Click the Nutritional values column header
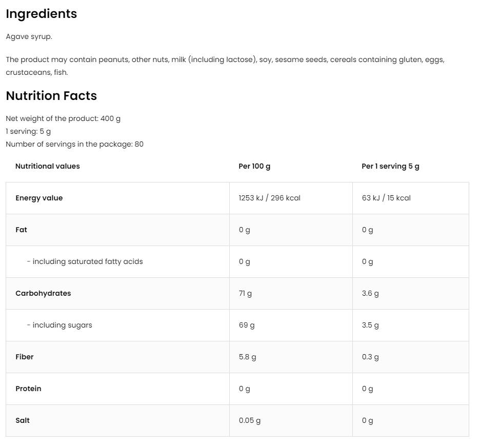This screenshot has width=479, height=448. (x=48, y=166)
